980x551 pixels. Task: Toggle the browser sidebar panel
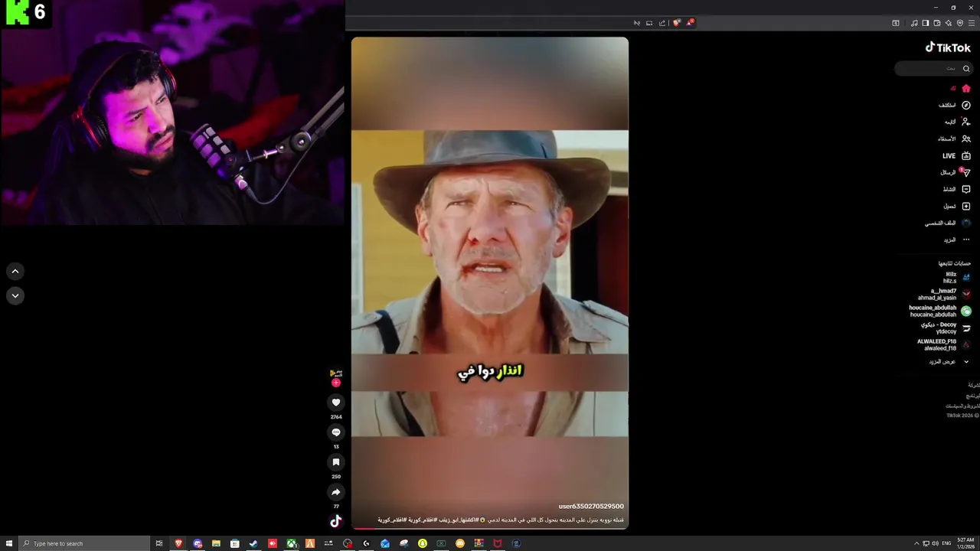pyautogui.click(x=926, y=23)
